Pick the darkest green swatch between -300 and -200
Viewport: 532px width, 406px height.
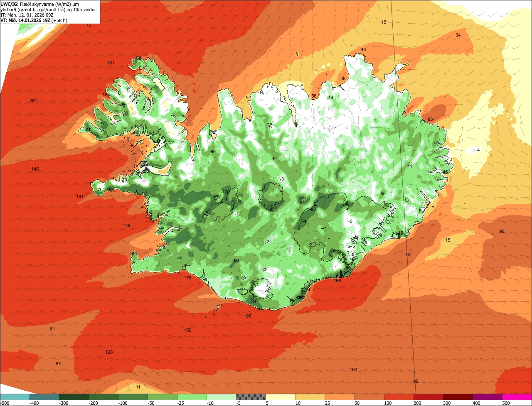pyautogui.click(x=74, y=397)
